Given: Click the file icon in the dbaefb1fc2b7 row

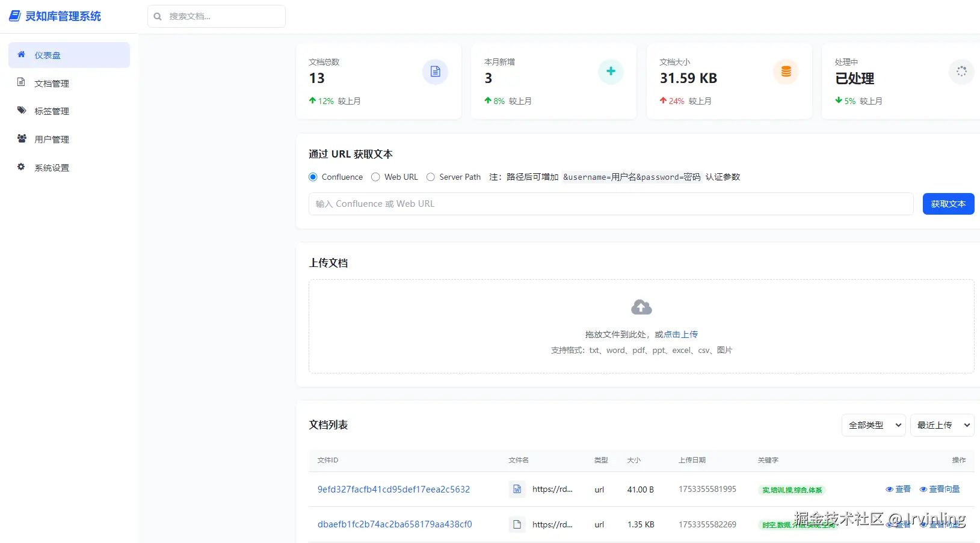Looking at the screenshot, I should point(517,524).
